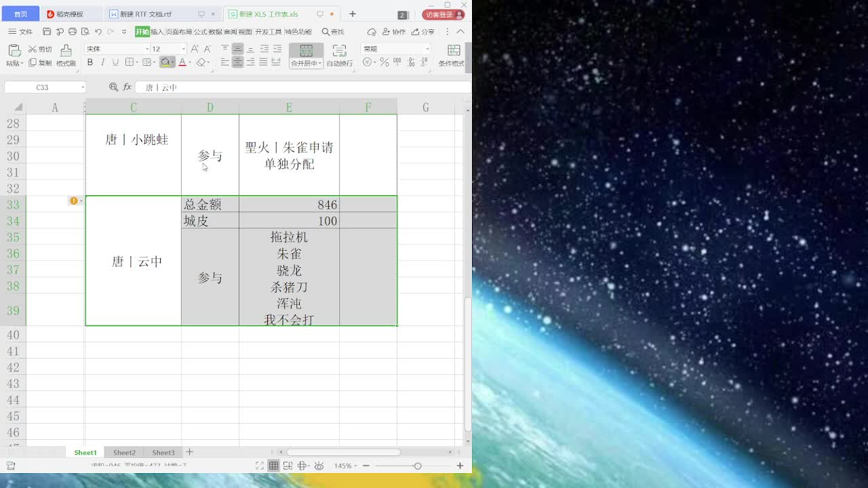Switch to the Formulas (公式) tab
The image size is (868, 488).
click(200, 32)
